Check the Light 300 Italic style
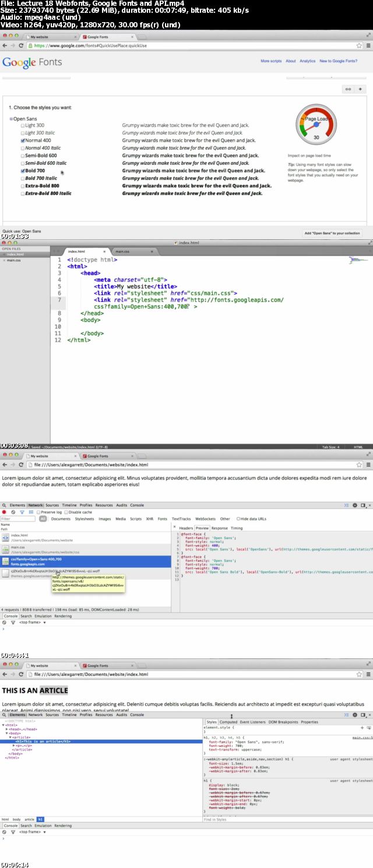The height and width of the screenshot is (868, 373). [x=23, y=133]
